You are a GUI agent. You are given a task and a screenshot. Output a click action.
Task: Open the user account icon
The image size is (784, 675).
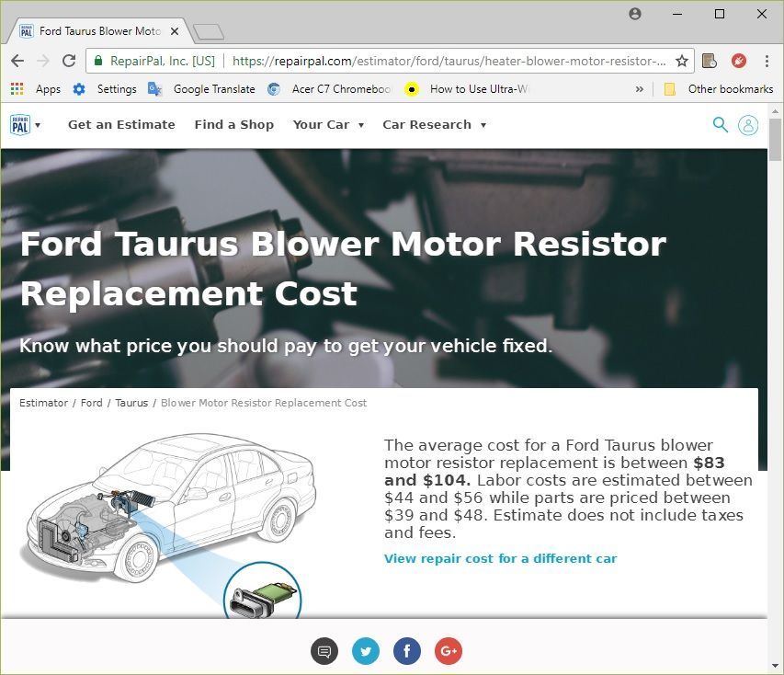point(748,125)
